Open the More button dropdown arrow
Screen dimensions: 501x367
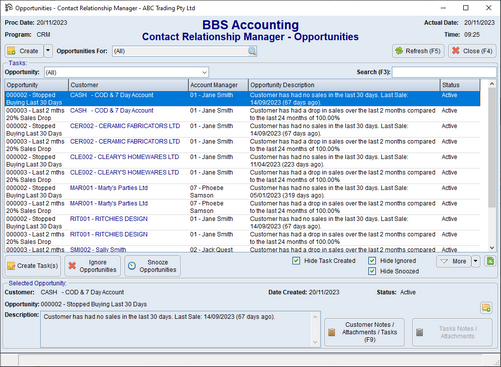point(476,261)
